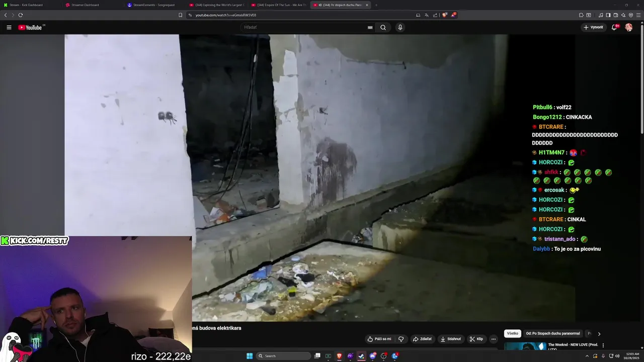Image resolution: width=644 pixels, height=362 pixels.
Task: Switch to Empire Of The Sun tab
Action: pos(278,5)
